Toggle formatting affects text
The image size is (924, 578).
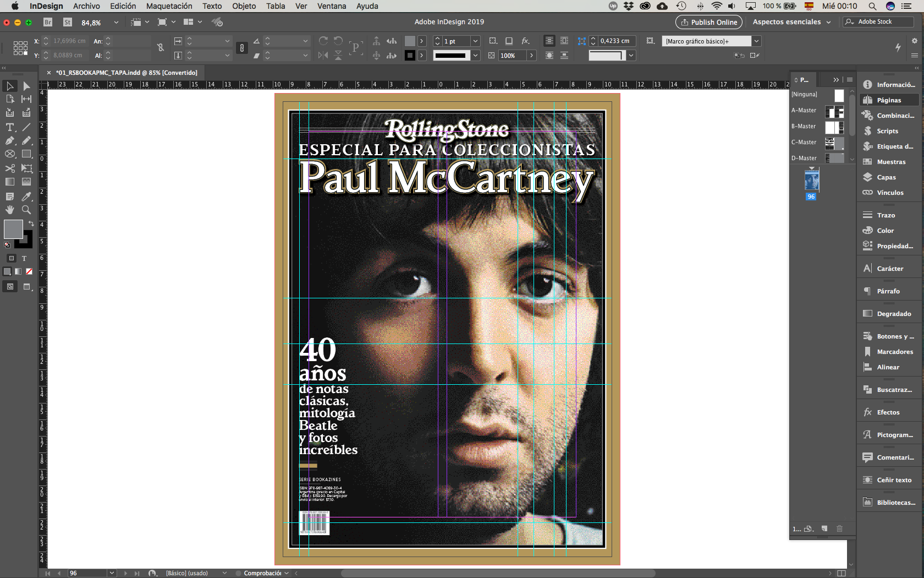click(24, 258)
